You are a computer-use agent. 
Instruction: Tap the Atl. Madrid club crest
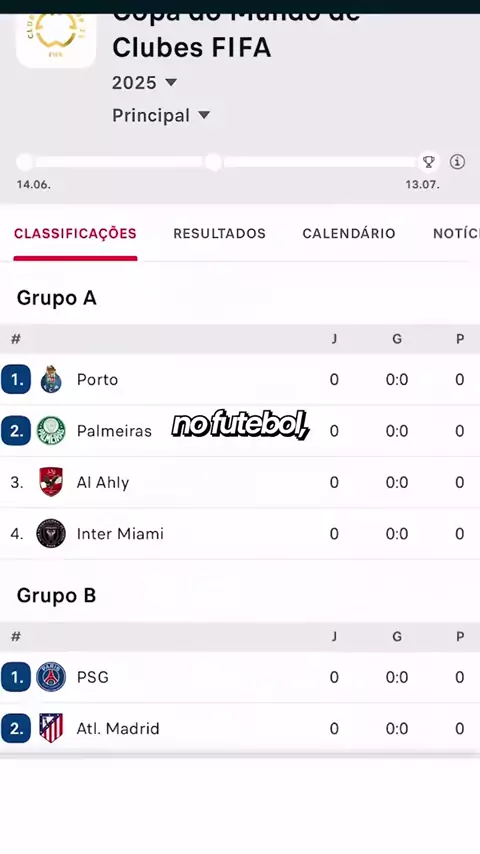(x=51, y=728)
